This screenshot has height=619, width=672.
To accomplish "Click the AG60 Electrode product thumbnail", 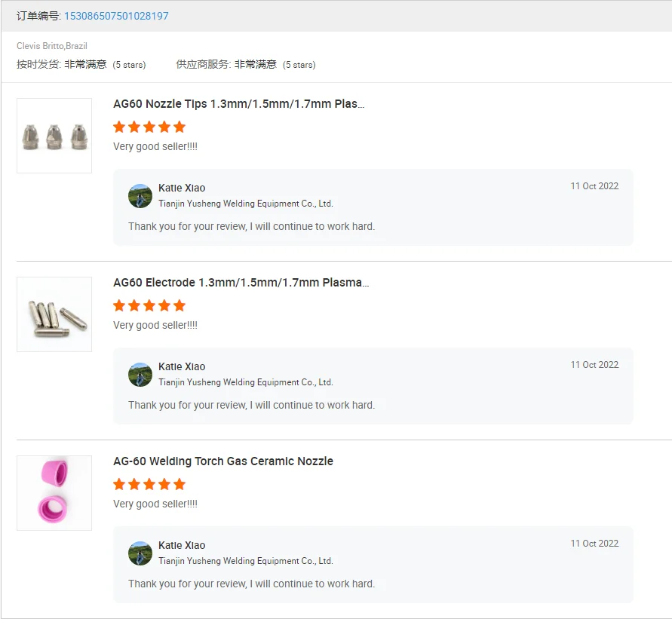I will pos(54,314).
